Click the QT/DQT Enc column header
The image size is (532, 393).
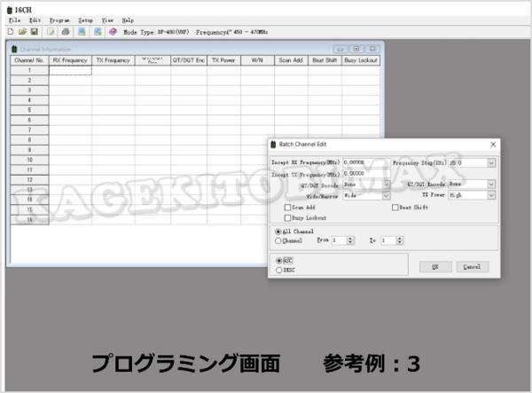coord(189,60)
